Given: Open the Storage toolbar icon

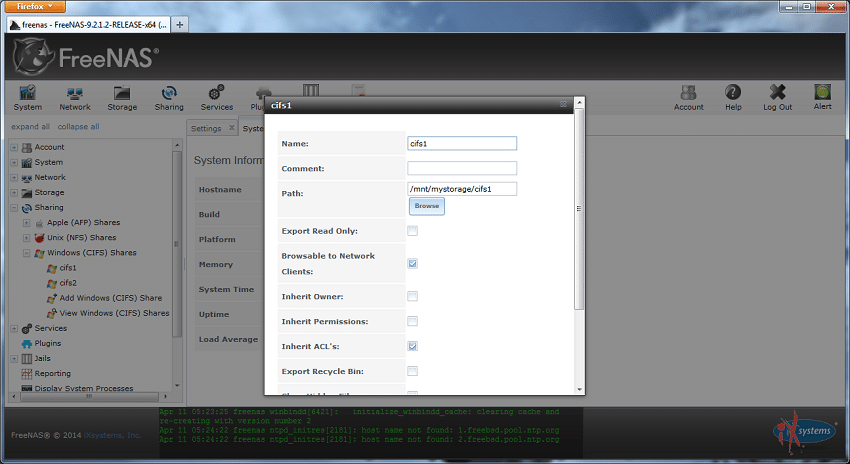Looking at the screenshot, I should [x=122, y=98].
